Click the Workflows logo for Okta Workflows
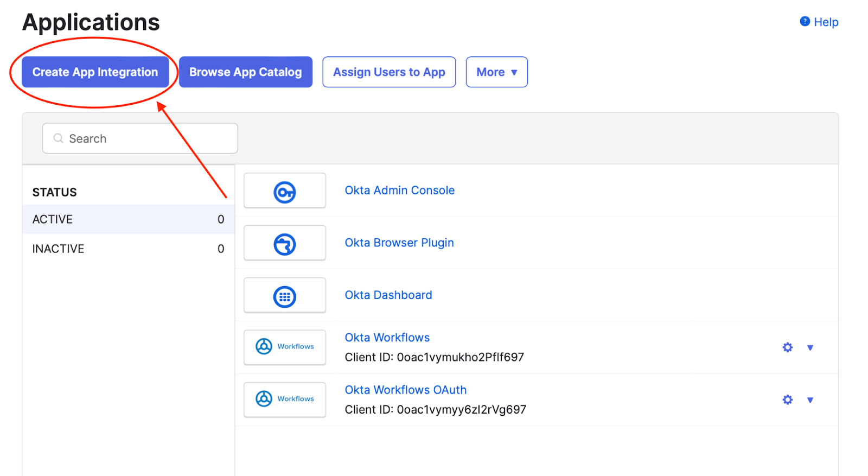Screen dimensions: 868x476 [x=284, y=346]
